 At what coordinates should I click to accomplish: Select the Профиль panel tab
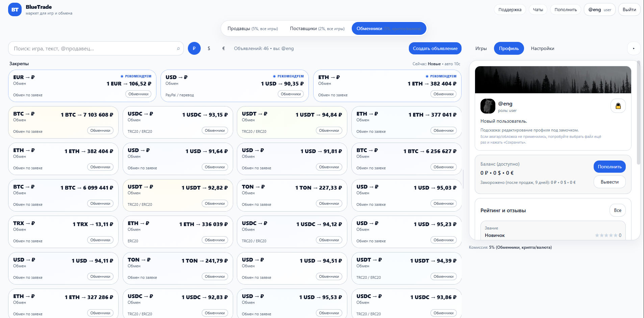pyautogui.click(x=509, y=48)
